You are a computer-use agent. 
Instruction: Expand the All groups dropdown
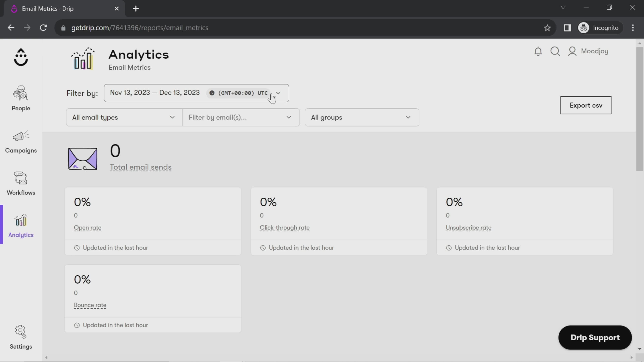(x=362, y=117)
